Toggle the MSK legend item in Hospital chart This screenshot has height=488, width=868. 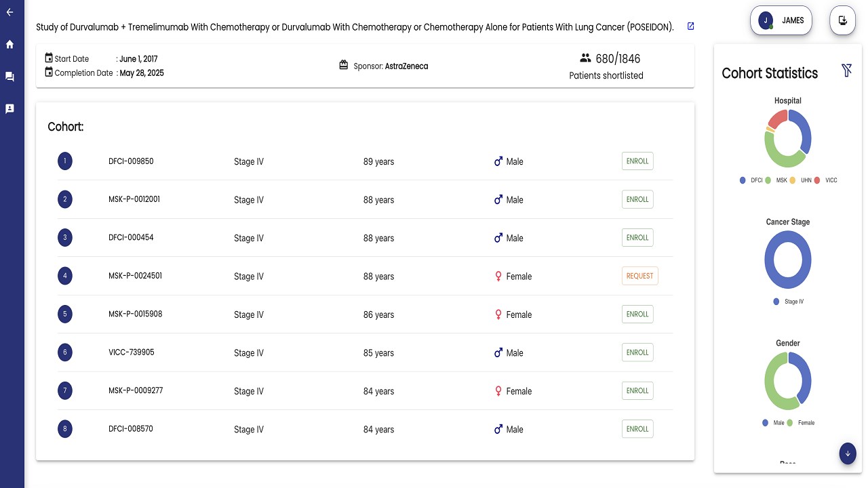point(776,180)
